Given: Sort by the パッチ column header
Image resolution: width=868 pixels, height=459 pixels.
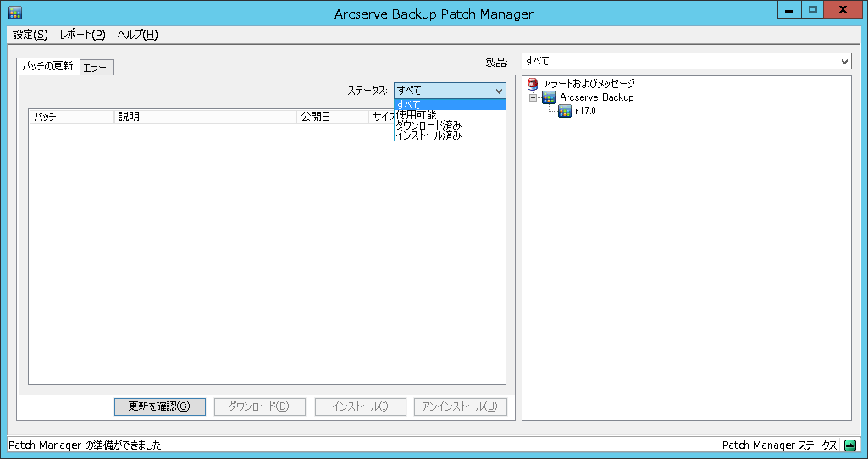Looking at the screenshot, I should coord(72,117).
